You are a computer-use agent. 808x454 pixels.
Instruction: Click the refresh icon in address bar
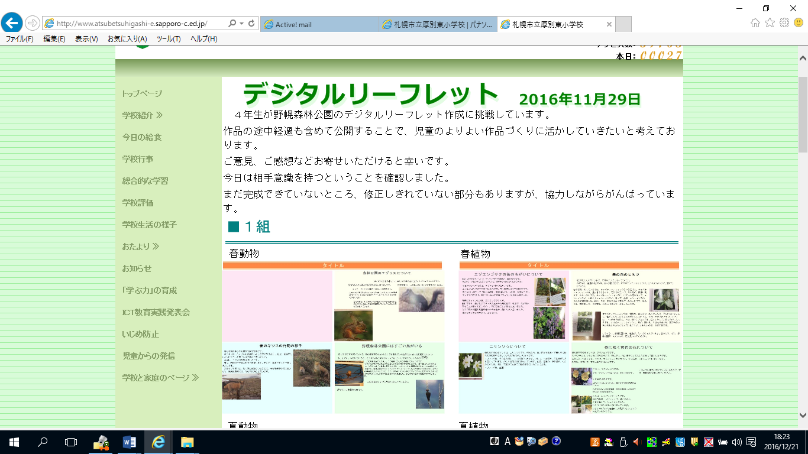[251, 24]
